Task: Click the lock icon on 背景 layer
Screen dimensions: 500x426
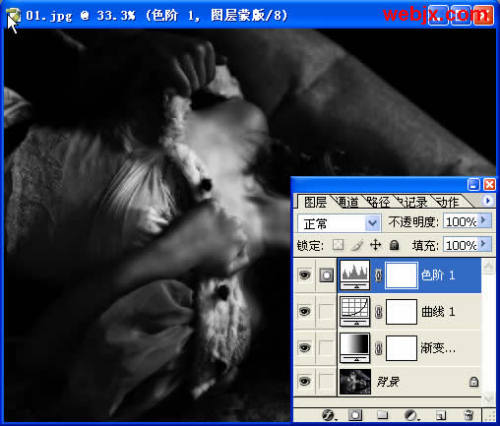Action: pyautogui.click(x=474, y=381)
